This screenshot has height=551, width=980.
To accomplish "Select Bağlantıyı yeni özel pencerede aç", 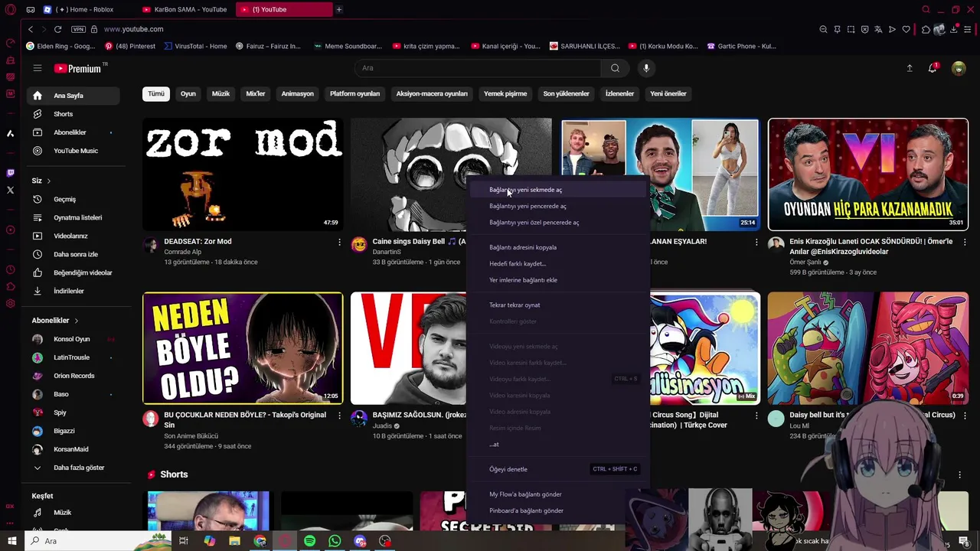I will tap(557, 223).
